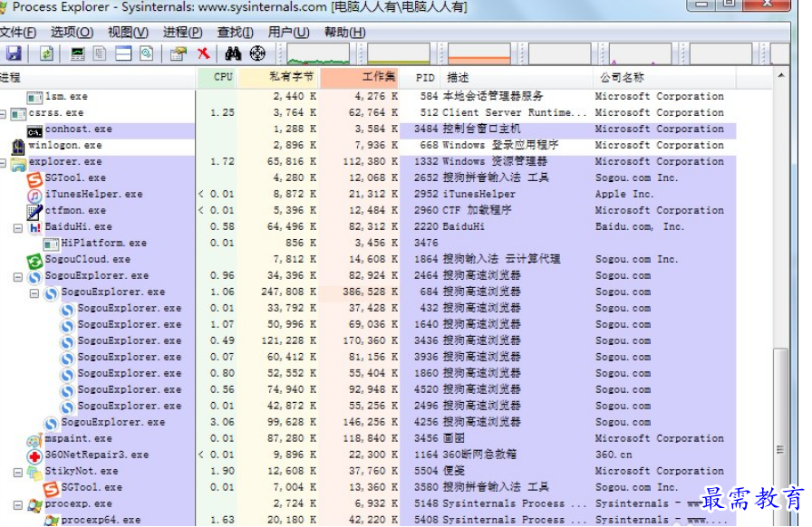Click the Kill Process red X icon
Viewport: 812px width, 527px height.
click(x=203, y=54)
